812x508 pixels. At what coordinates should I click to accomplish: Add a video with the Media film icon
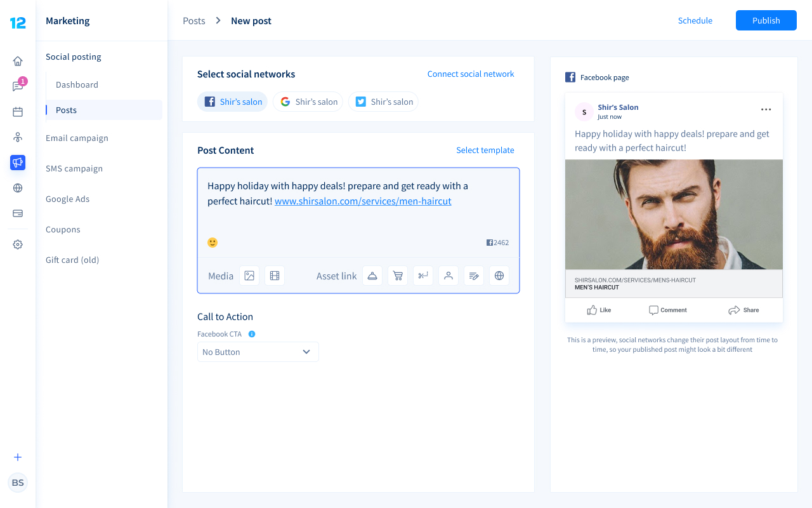tap(275, 276)
